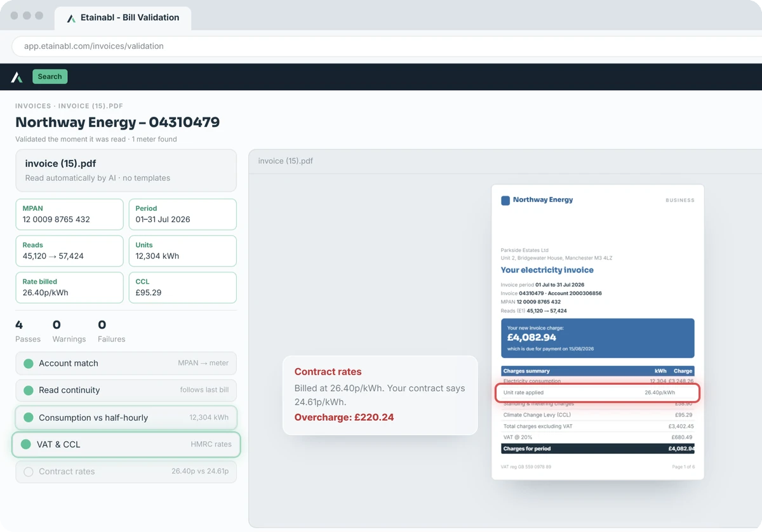Image resolution: width=762 pixels, height=532 pixels.
Task: Click the Etainabl logo in the browser tab
Action: (71, 18)
